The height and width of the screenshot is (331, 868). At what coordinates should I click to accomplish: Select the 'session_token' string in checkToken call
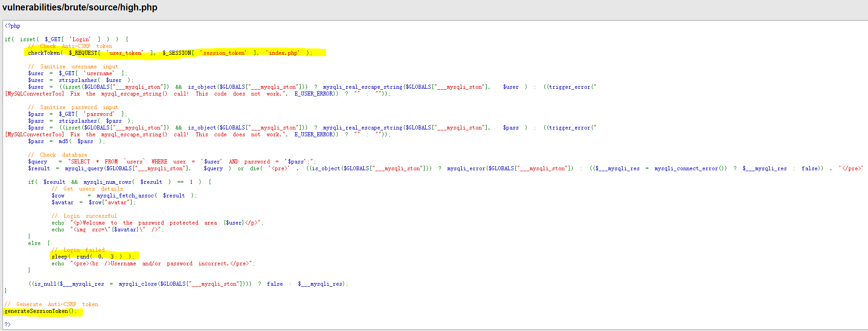[224, 53]
